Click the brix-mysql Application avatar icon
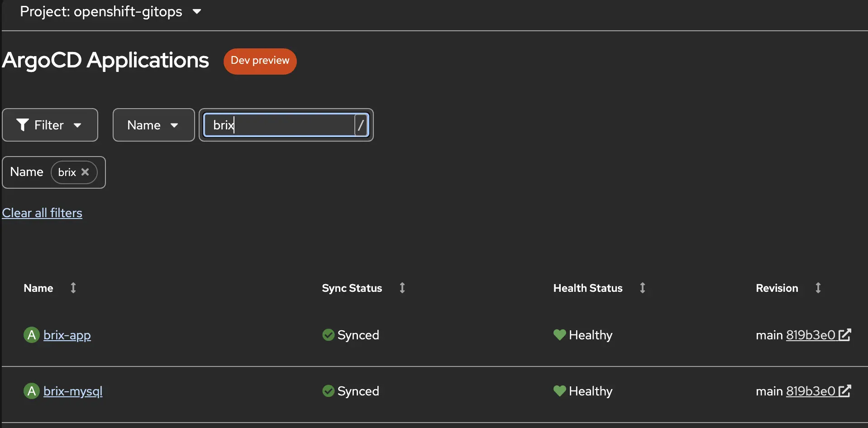The image size is (868, 428). [31, 391]
